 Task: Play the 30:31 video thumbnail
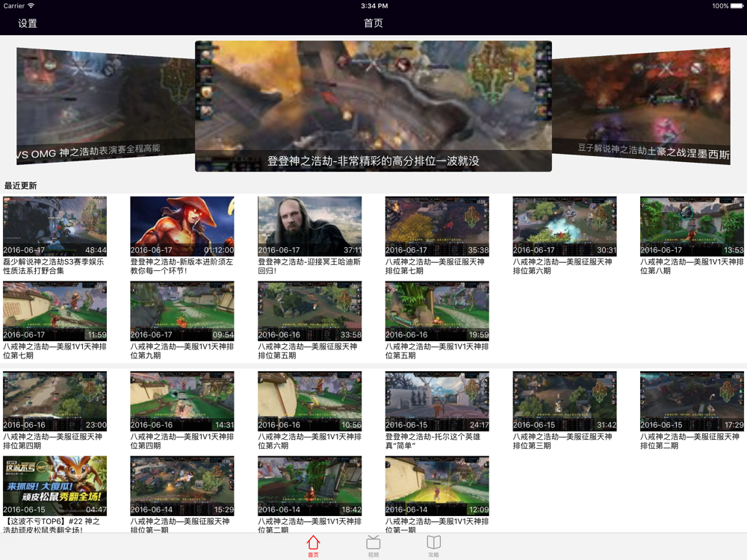tap(565, 226)
